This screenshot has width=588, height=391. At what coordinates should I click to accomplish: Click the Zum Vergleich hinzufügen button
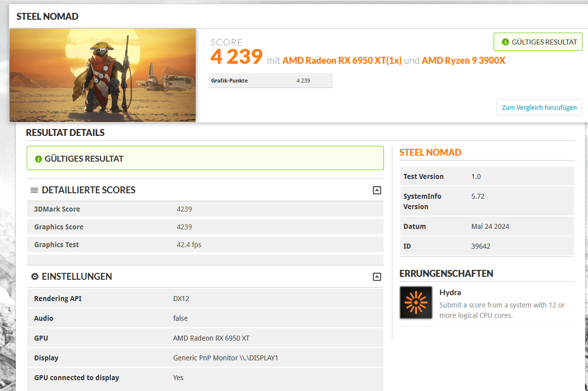(539, 107)
